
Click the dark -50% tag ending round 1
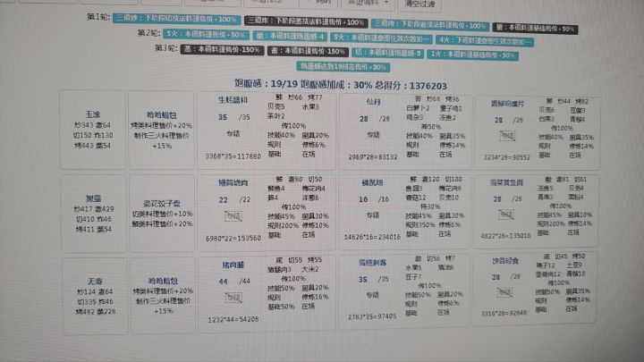535,29
